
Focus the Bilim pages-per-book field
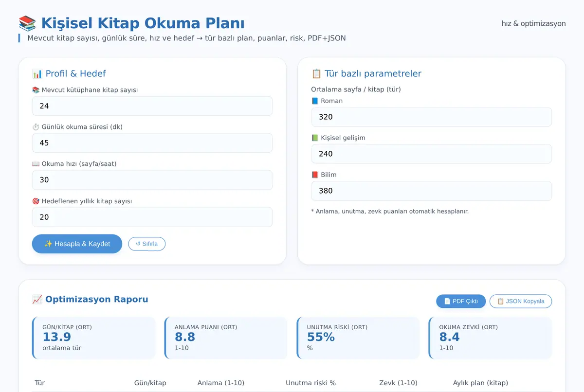[x=431, y=191]
